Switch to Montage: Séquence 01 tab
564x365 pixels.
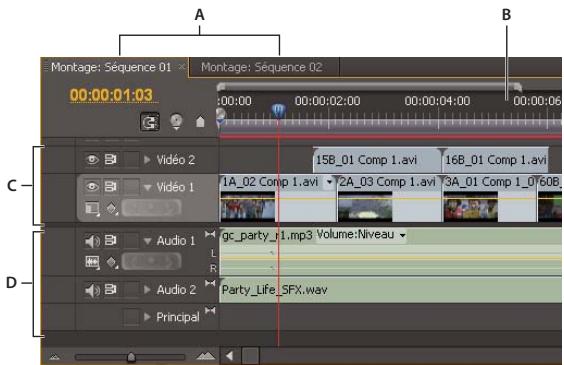tap(111, 67)
